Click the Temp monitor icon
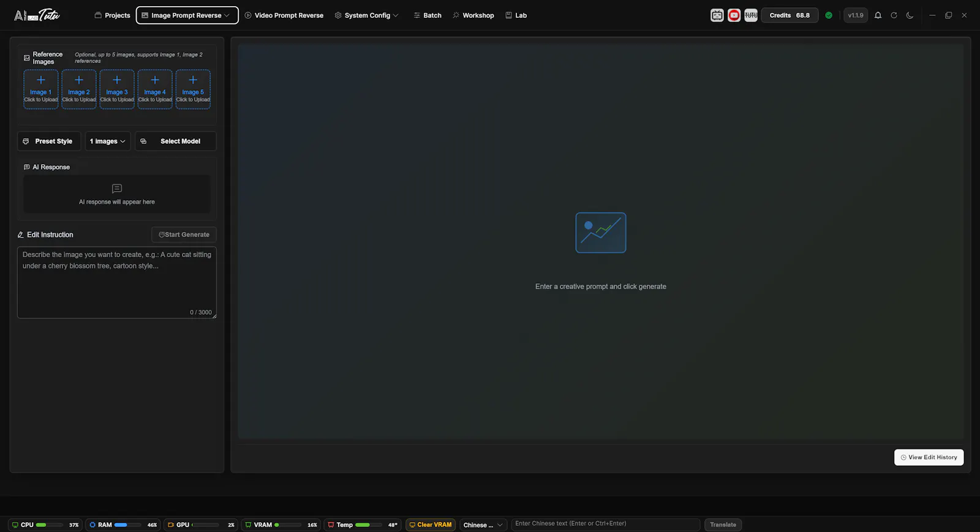The width and height of the screenshot is (980, 532). coord(331,525)
